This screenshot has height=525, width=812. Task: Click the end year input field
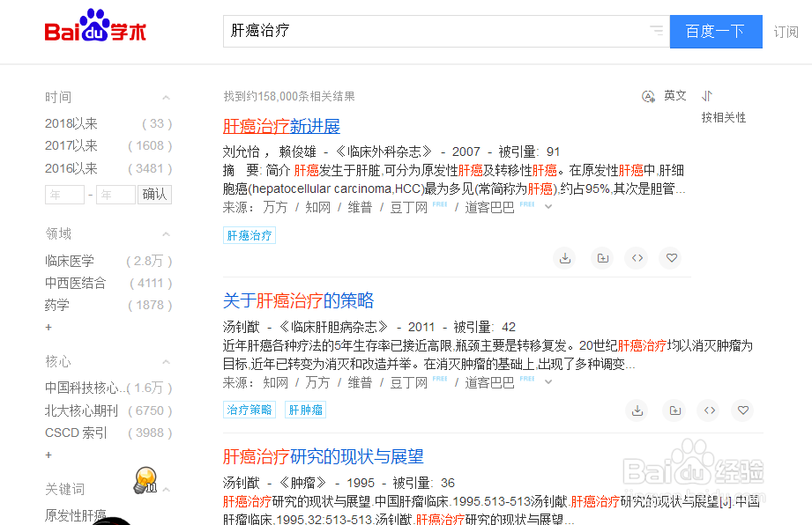pos(115,195)
